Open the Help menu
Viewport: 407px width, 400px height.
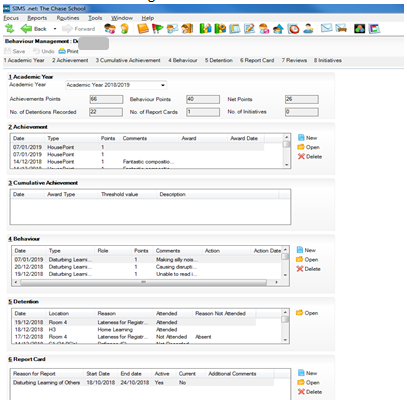pos(148,18)
